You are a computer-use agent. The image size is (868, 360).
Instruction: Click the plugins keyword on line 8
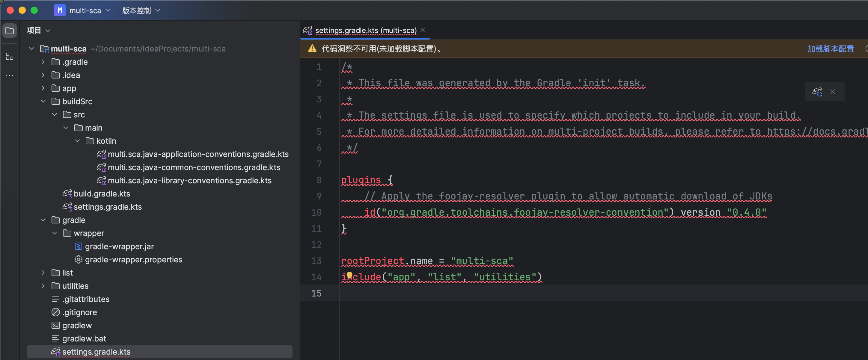tap(361, 180)
